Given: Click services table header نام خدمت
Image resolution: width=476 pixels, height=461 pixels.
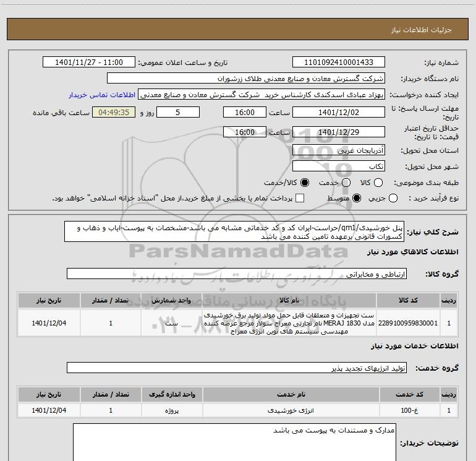Looking at the screenshot, I should tap(291, 394).
